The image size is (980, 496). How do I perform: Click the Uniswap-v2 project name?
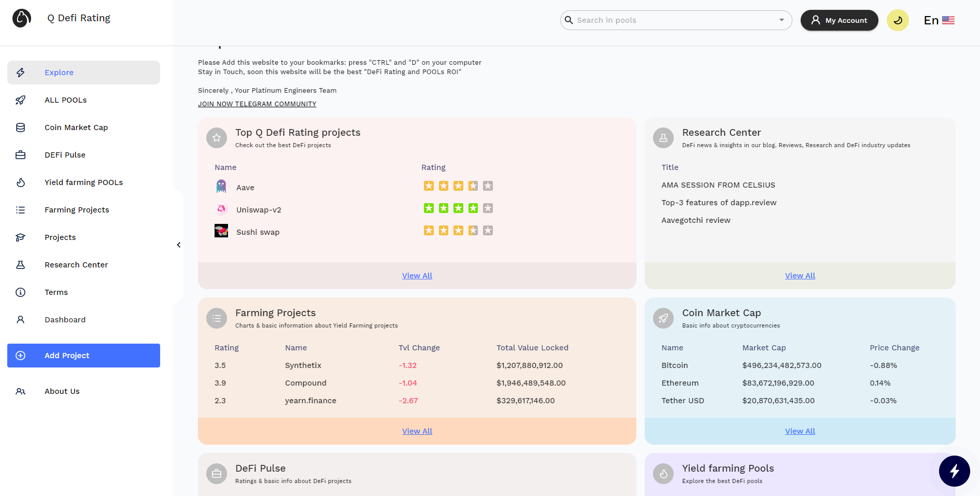[x=259, y=210]
